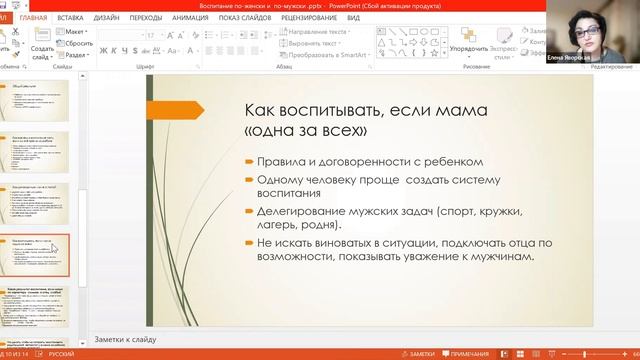Select the oval shape in gallery
Image resolution: width=640 pixels, height=360 pixels.
(x=424, y=31)
